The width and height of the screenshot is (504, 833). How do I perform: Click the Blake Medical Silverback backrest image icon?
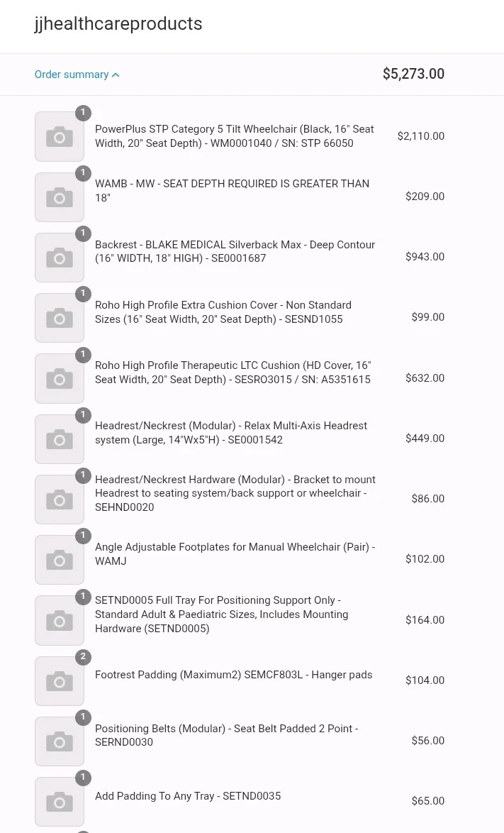tap(60, 258)
